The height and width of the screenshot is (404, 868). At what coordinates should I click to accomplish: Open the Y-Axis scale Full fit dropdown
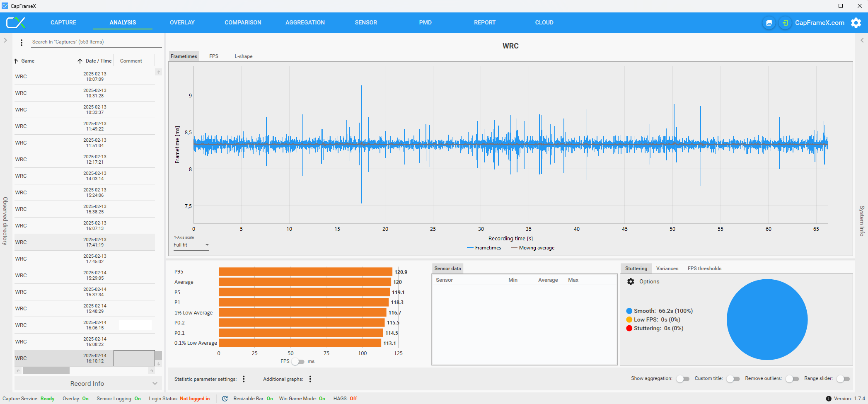(x=191, y=245)
